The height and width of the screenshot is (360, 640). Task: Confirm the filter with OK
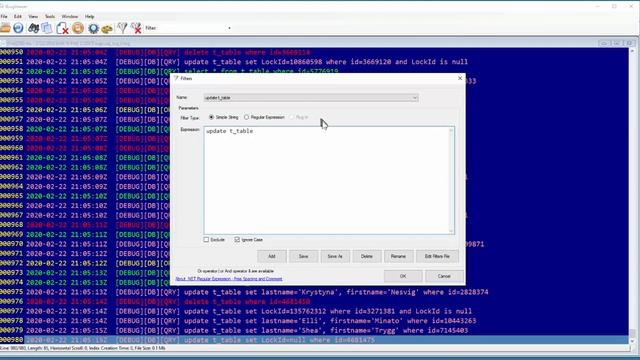(x=403, y=276)
